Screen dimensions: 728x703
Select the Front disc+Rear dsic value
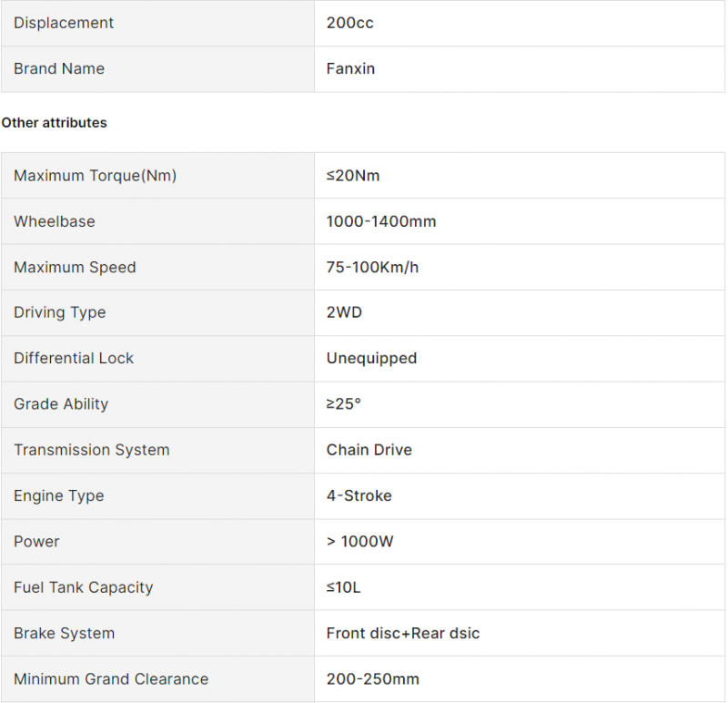click(403, 633)
